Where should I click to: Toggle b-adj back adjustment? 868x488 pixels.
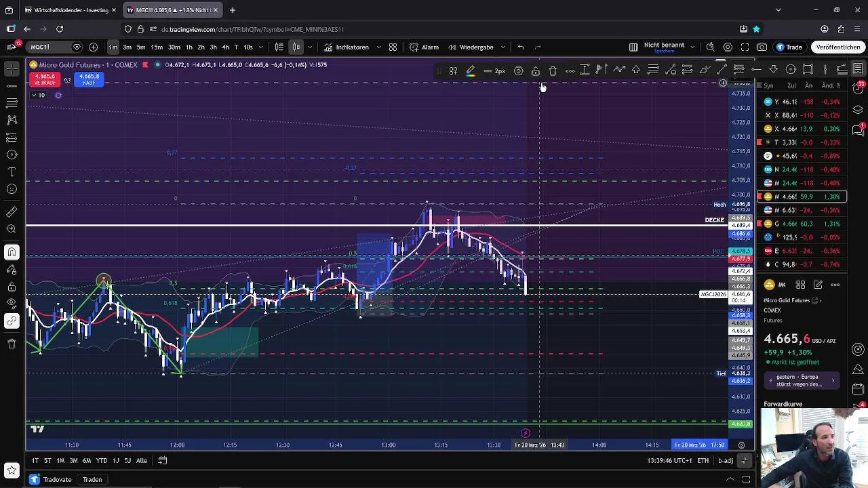pyautogui.click(x=726, y=460)
